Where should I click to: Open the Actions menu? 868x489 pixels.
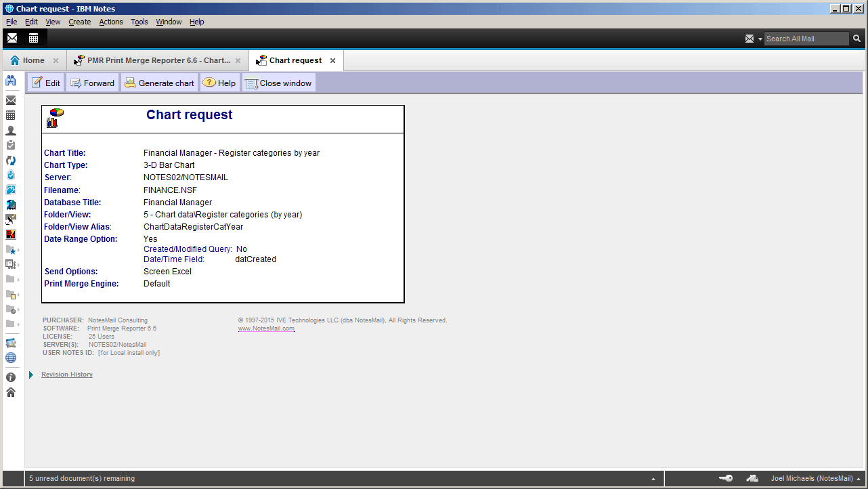click(x=111, y=22)
